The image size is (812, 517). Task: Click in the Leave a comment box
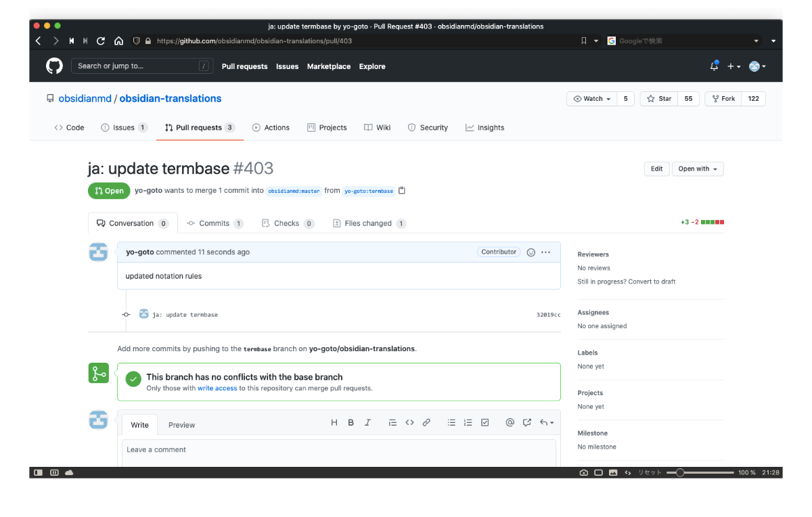[x=339, y=453]
